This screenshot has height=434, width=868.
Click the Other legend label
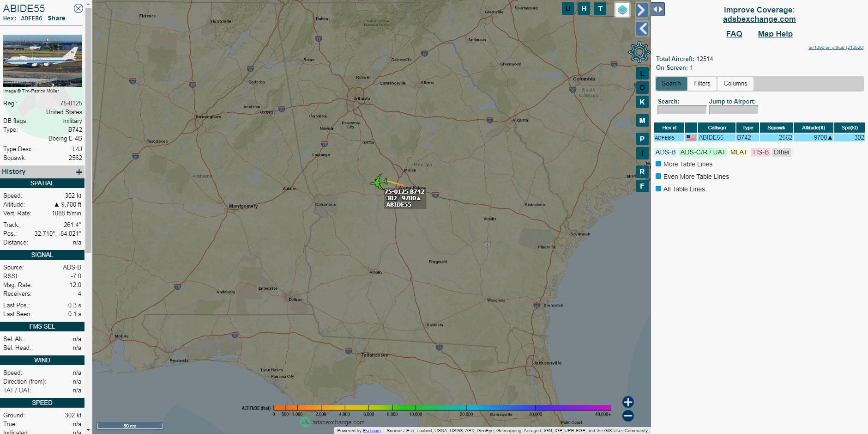click(x=782, y=152)
